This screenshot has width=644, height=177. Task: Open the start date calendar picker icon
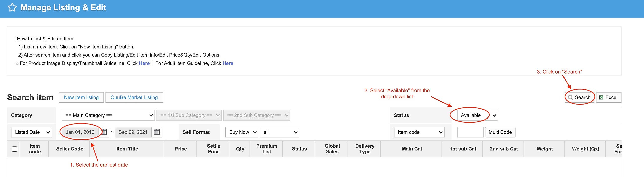pyautogui.click(x=104, y=132)
